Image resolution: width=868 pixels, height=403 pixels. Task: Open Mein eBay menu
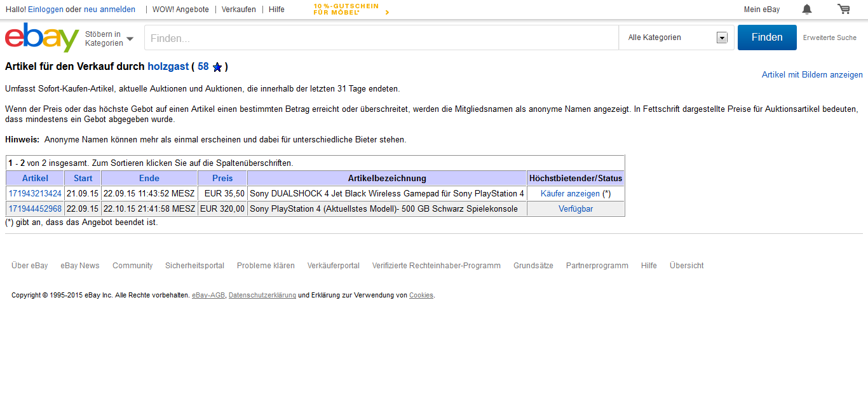tap(761, 10)
